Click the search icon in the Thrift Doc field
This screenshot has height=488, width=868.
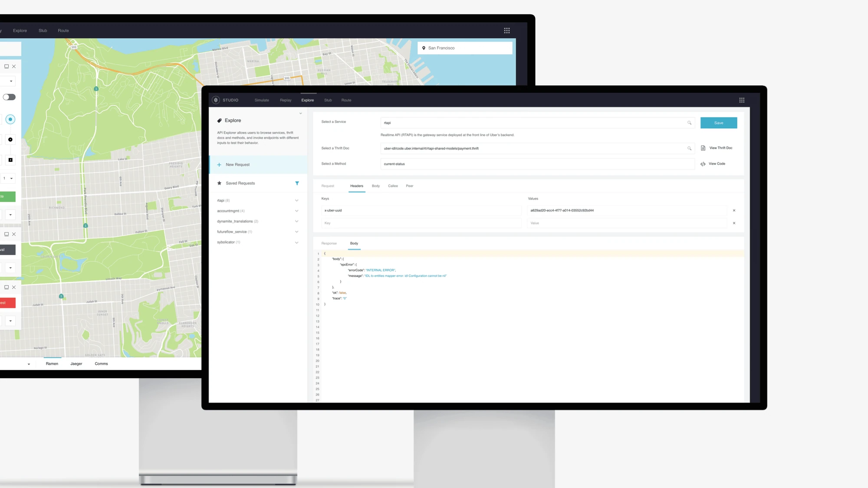(689, 148)
